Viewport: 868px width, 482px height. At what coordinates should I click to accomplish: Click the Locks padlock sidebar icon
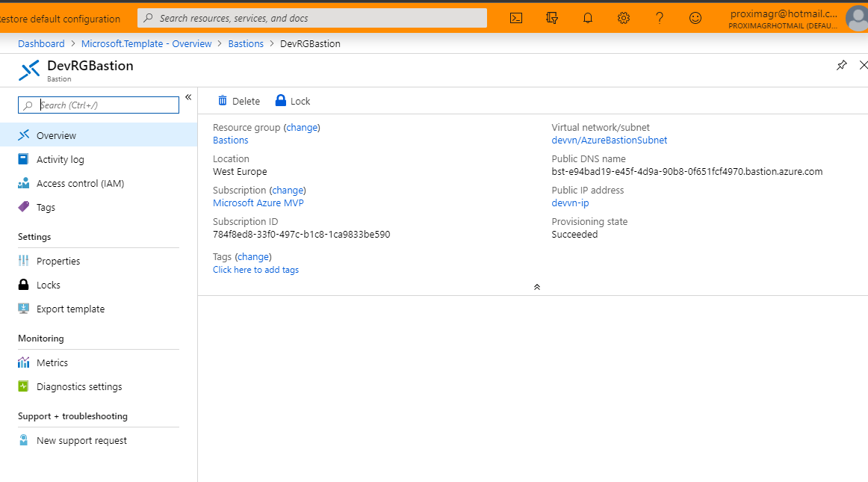[x=23, y=284]
